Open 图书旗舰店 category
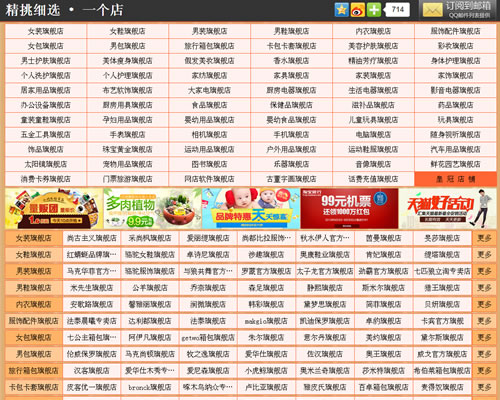The width and height of the screenshot is (500, 400). click(209, 164)
